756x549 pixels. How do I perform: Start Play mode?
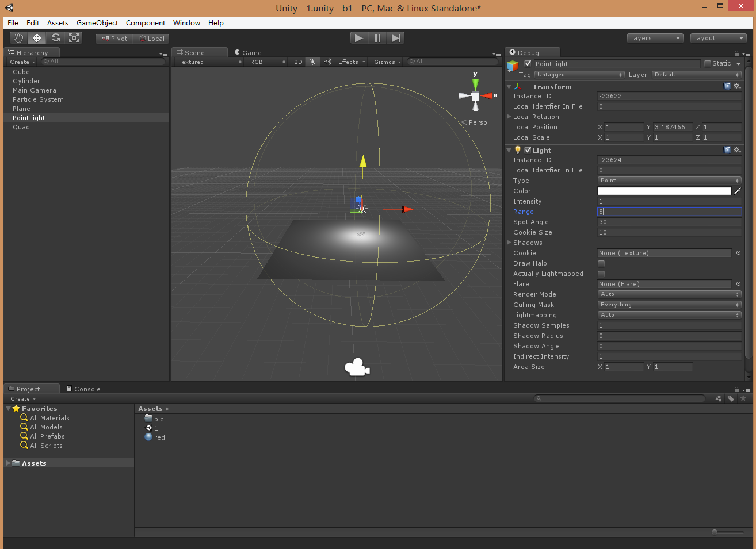click(359, 38)
